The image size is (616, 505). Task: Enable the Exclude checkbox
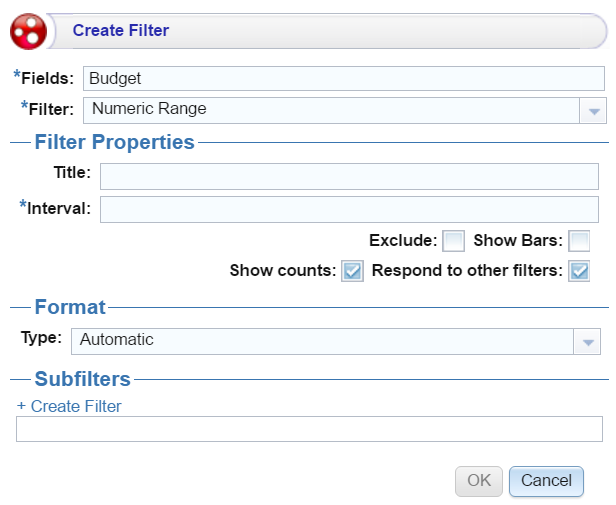(x=453, y=241)
